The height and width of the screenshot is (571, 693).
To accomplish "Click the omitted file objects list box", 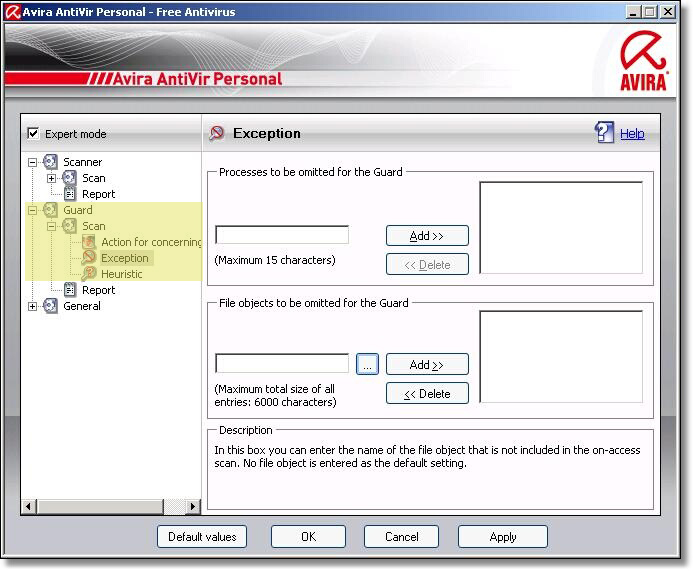I will (x=561, y=357).
